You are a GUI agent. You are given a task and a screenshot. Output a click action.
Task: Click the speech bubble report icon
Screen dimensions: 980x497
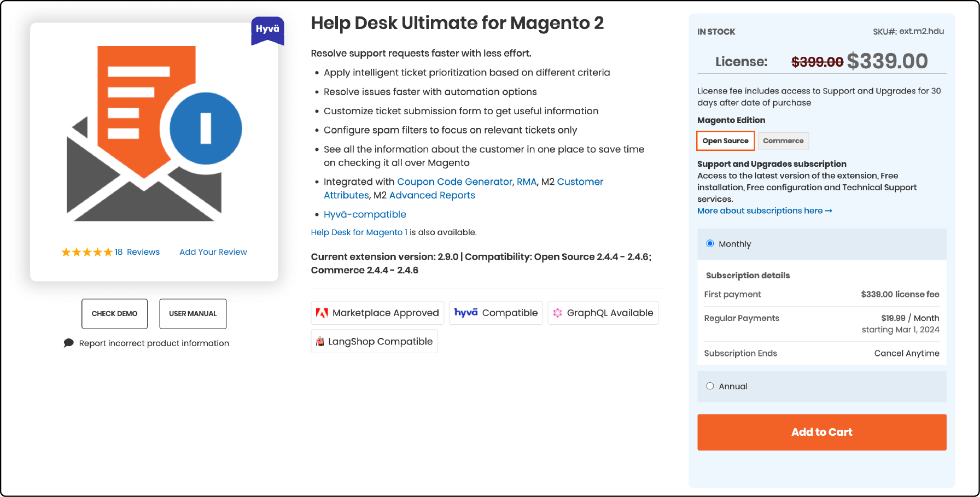pos(68,343)
